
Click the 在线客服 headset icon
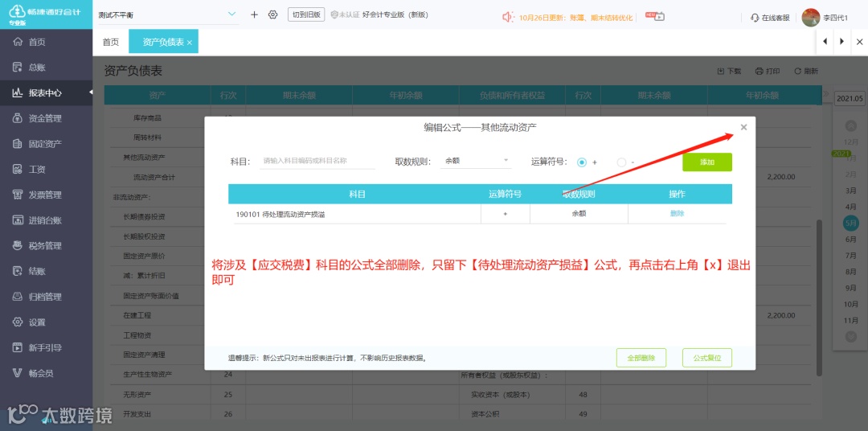click(x=755, y=17)
